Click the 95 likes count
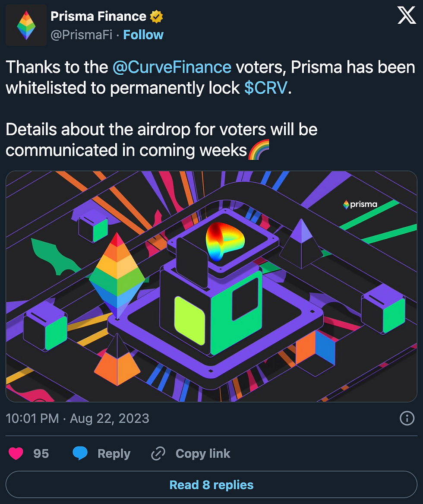423x504 pixels. click(x=41, y=453)
